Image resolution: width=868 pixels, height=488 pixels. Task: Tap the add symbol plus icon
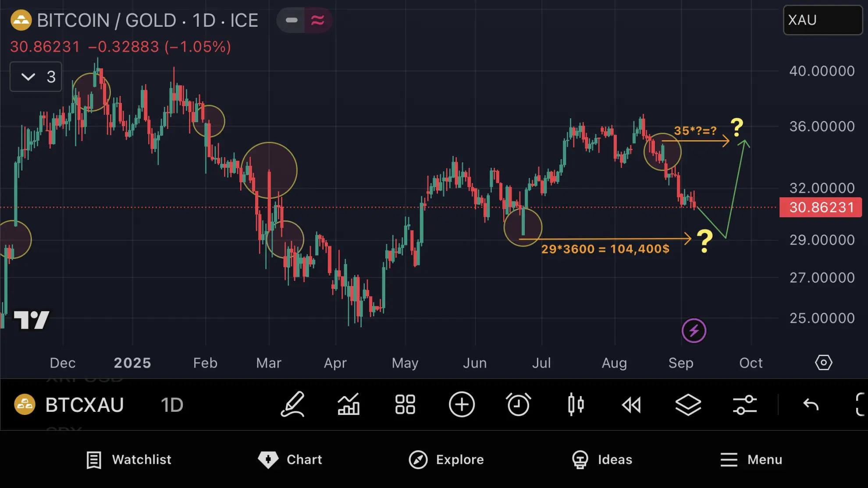[x=462, y=404]
